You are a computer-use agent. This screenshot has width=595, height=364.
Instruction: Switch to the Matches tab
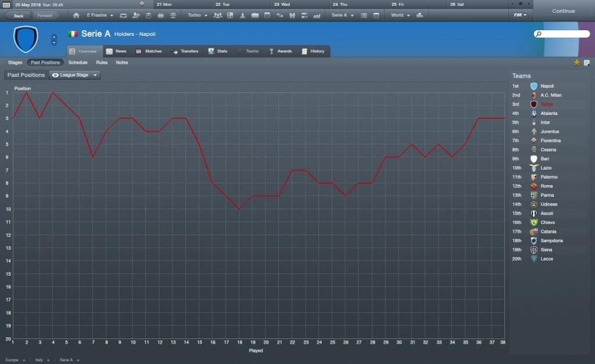[x=149, y=51]
